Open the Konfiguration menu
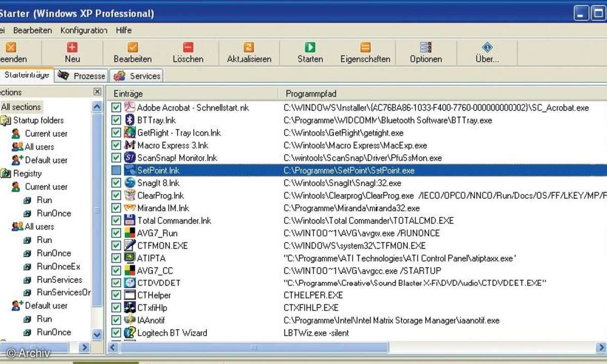 84,30
